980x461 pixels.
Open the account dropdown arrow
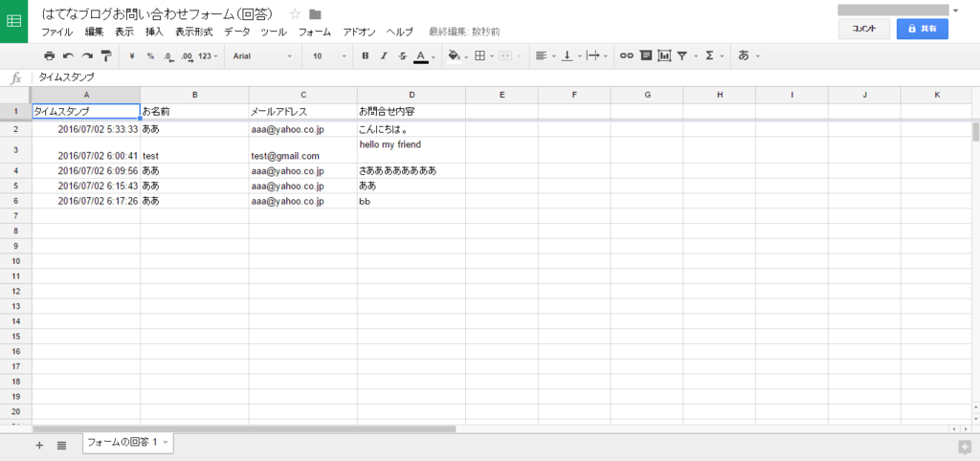956,10
